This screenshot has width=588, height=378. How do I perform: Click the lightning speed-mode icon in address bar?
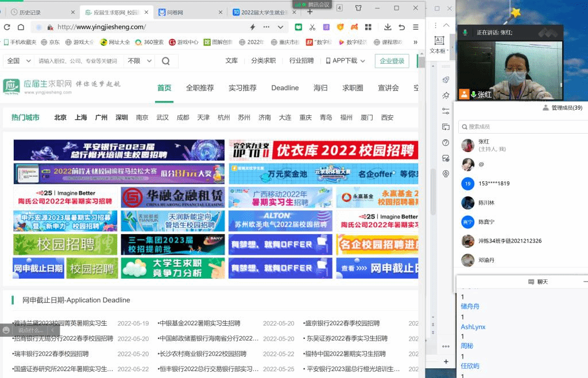point(252,27)
